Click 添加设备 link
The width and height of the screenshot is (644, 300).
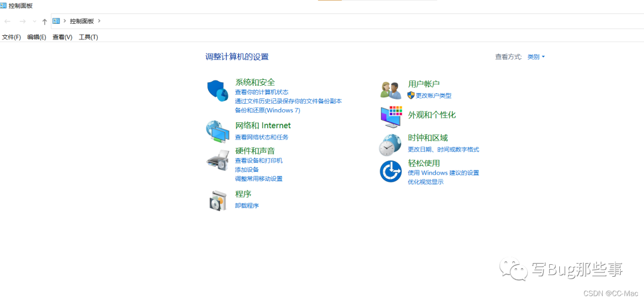[247, 170]
